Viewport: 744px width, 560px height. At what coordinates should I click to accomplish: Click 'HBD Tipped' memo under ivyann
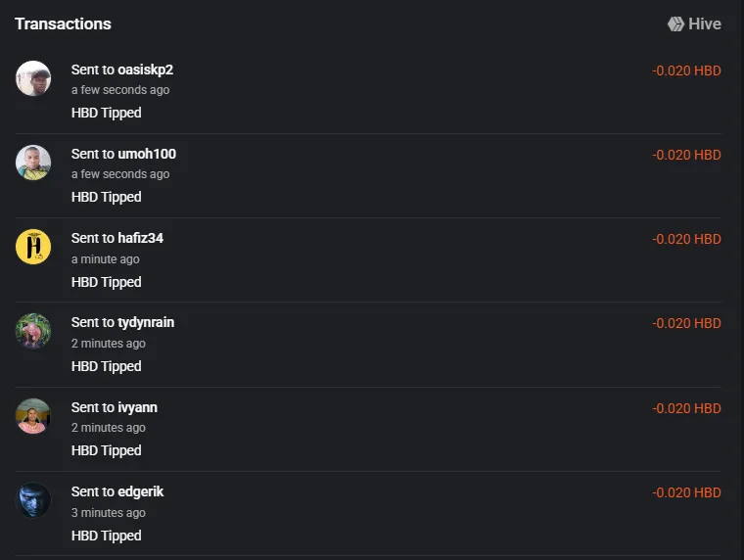coord(107,450)
